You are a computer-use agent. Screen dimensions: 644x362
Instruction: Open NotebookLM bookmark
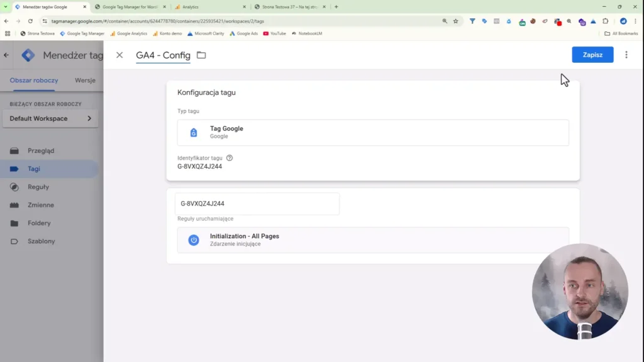pos(307,34)
